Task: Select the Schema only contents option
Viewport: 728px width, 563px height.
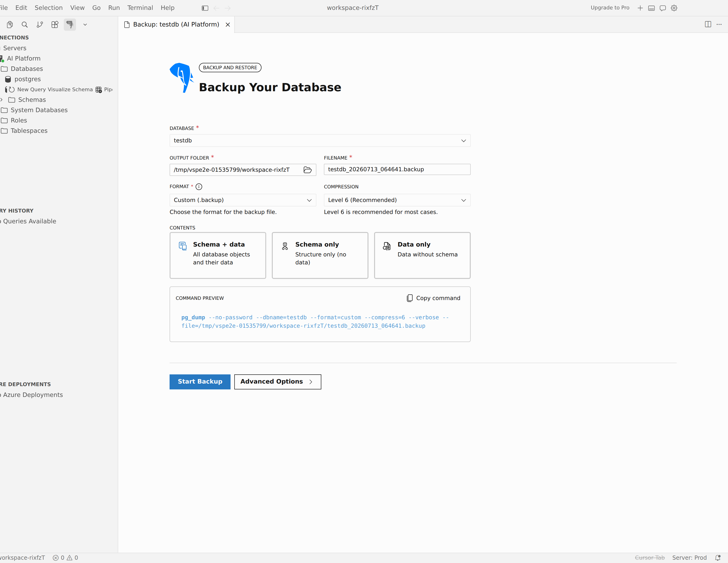Action: click(x=320, y=255)
